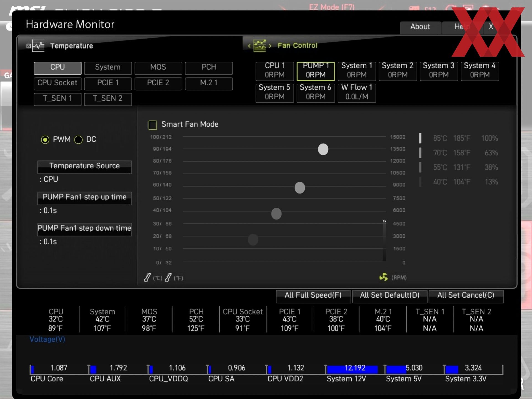This screenshot has width=532, height=399.
Task: Go to previous section with left chevron
Action: click(x=249, y=46)
